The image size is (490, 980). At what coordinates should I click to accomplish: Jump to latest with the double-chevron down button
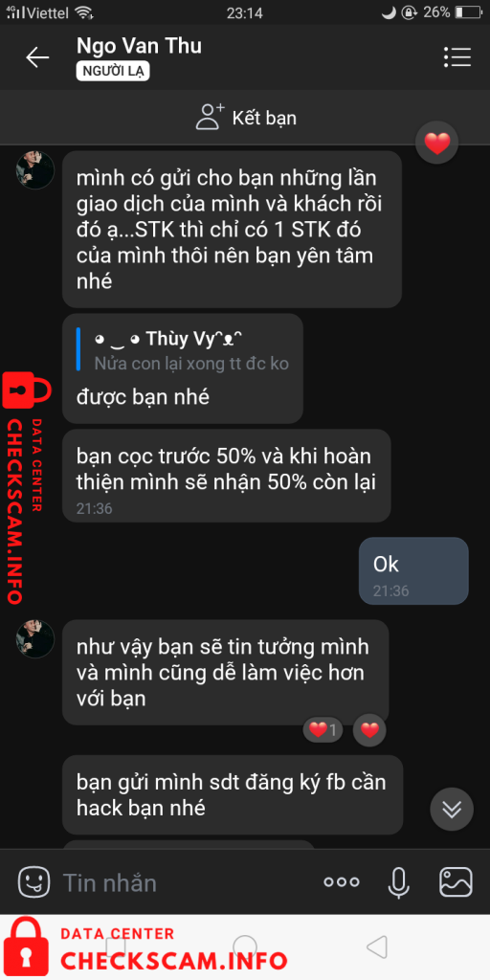[x=452, y=810]
